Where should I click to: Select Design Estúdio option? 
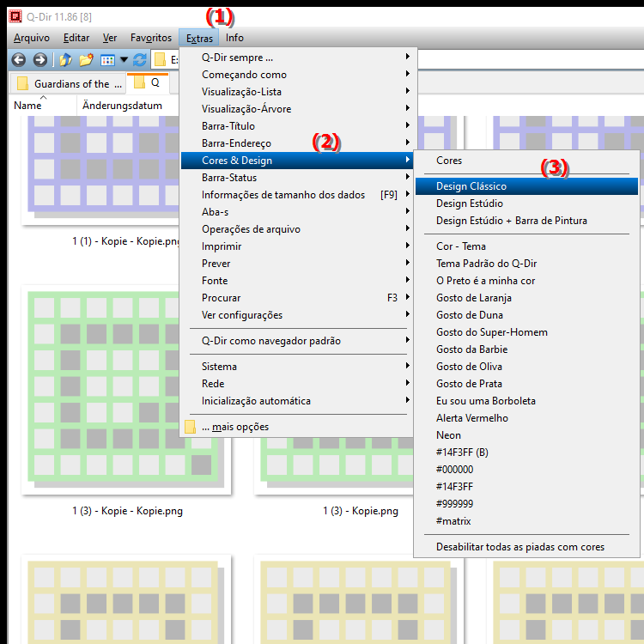point(527,204)
